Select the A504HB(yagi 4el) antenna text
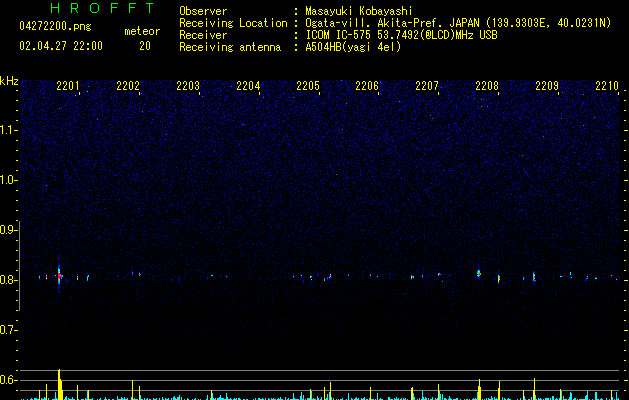The height and width of the screenshot is (400, 629). click(x=353, y=47)
